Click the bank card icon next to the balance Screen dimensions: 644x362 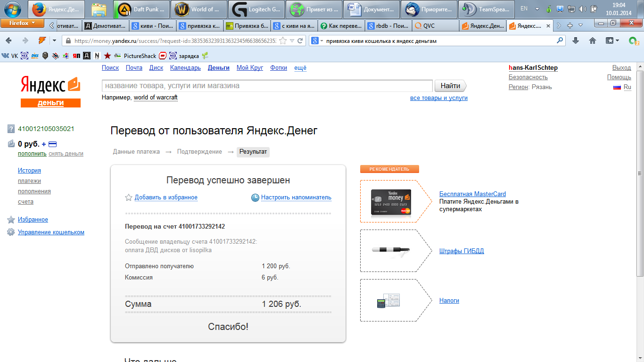(x=53, y=144)
